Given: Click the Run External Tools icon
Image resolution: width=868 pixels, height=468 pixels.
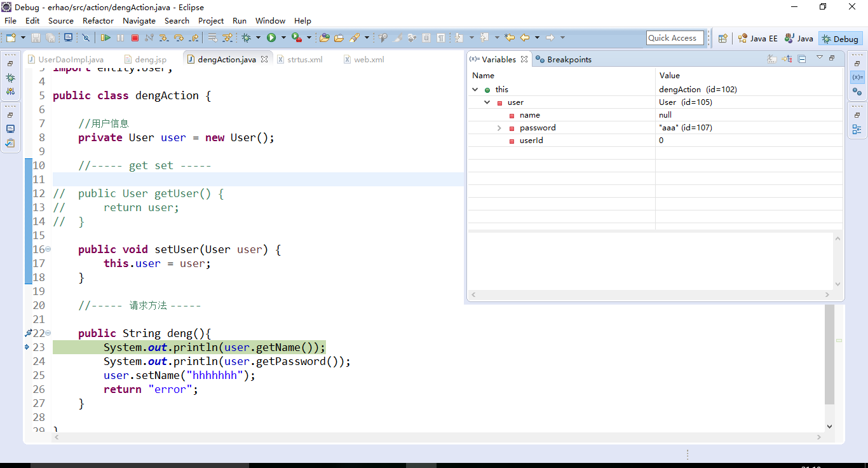Looking at the screenshot, I should point(296,38).
